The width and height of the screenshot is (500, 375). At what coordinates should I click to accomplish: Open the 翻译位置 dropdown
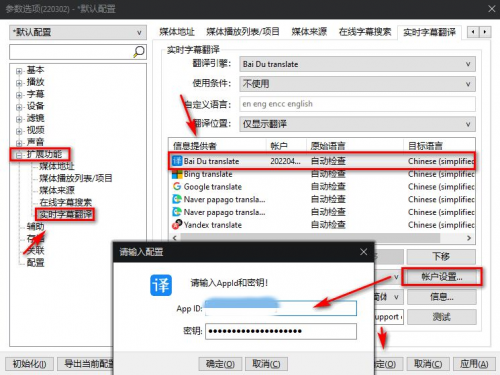(357, 124)
